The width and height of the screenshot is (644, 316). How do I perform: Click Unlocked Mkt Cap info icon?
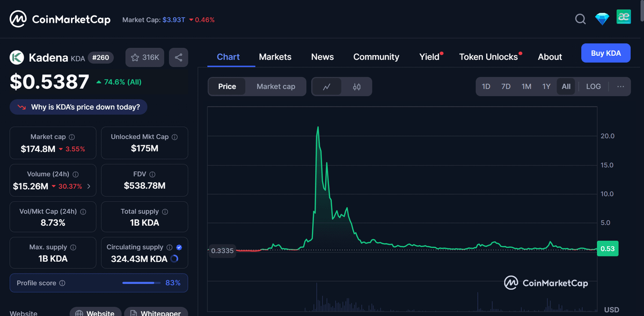175,137
